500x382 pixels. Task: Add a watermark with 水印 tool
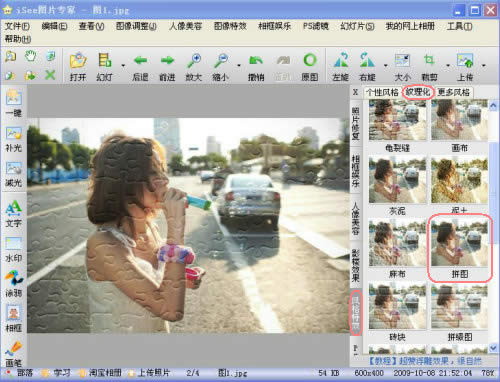tap(14, 249)
